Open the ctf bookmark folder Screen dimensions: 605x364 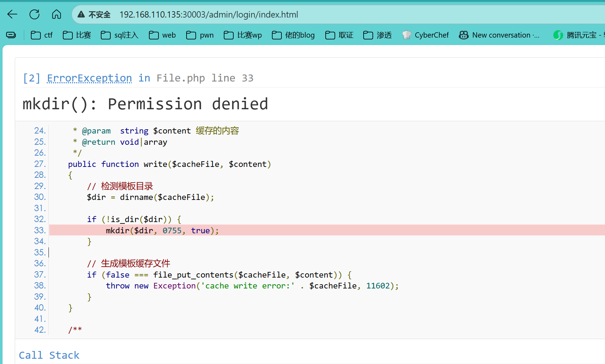pyautogui.click(x=42, y=35)
